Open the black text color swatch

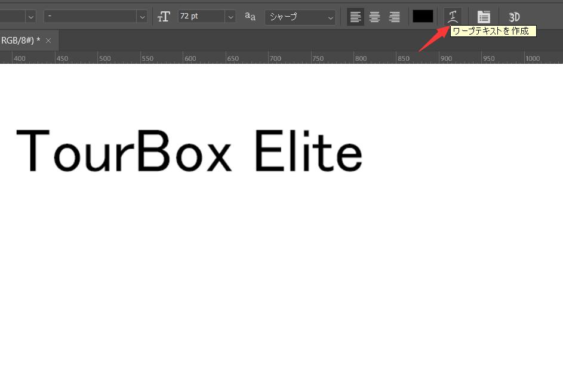tap(423, 17)
